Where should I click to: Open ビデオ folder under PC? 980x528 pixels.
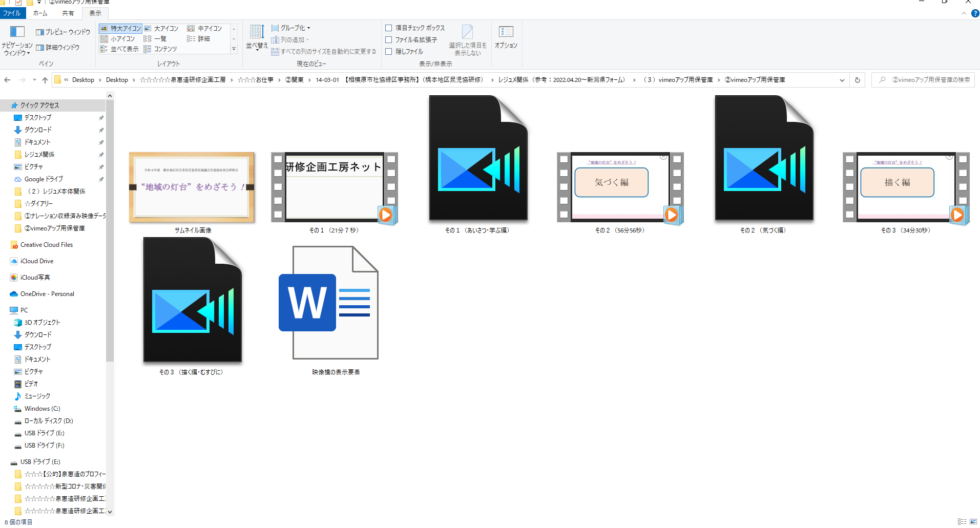(31, 384)
